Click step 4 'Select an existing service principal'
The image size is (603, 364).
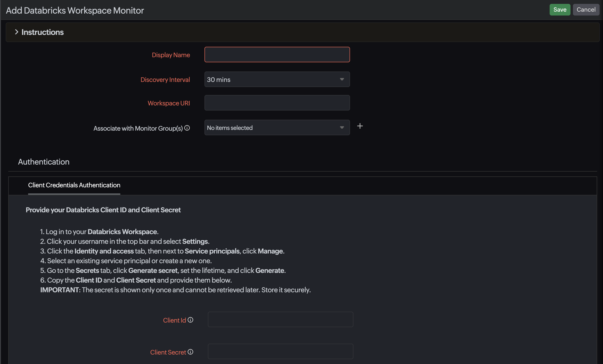tap(126, 261)
